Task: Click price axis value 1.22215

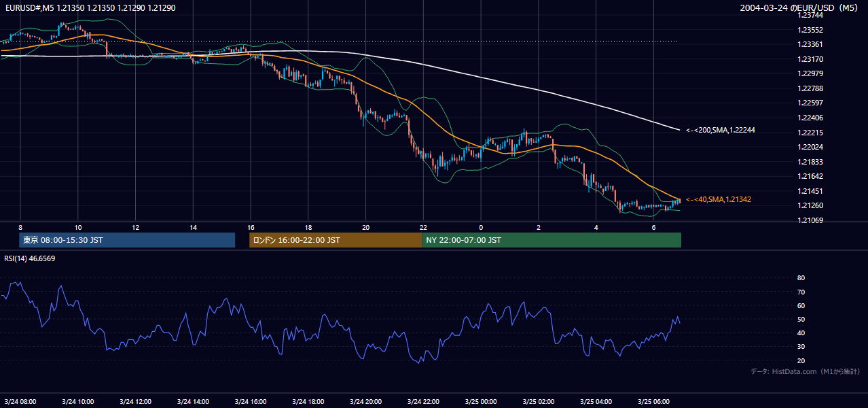Action: pos(809,133)
